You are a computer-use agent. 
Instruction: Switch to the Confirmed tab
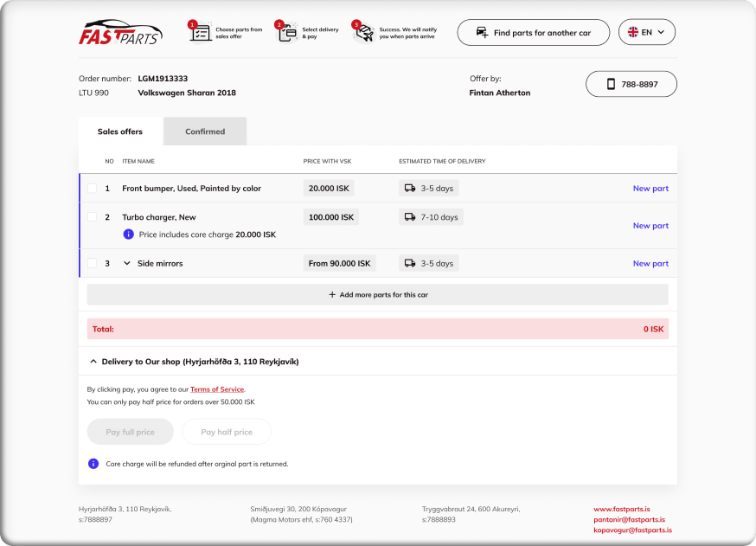(x=205, y=132)
